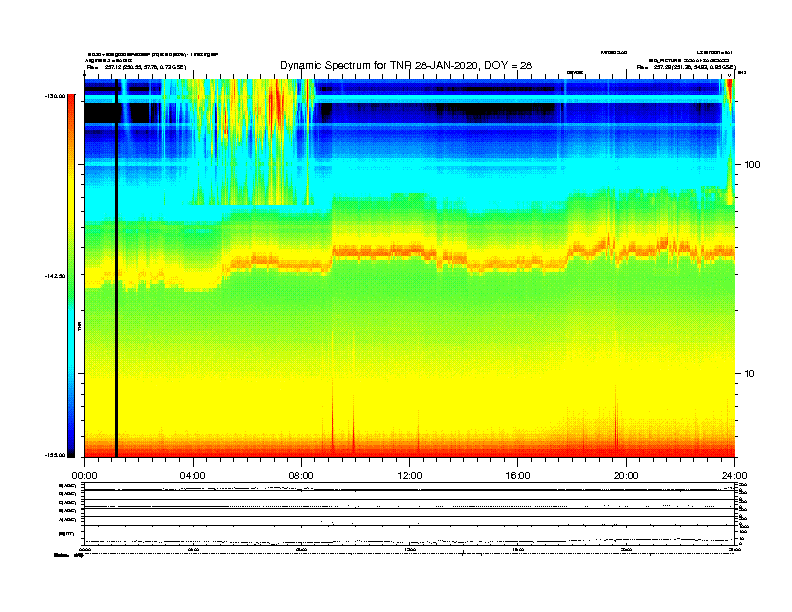The width and height of the screenshot is (792, 612).
Task: Click the black vertical data-gap line in the spectrum
Action: point(116,268)
